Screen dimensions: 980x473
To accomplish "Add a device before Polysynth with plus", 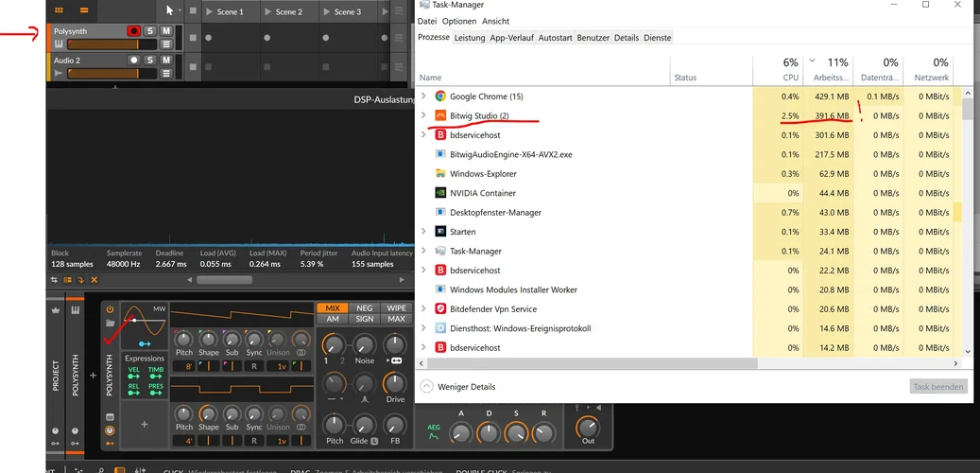I will point(94,376).
